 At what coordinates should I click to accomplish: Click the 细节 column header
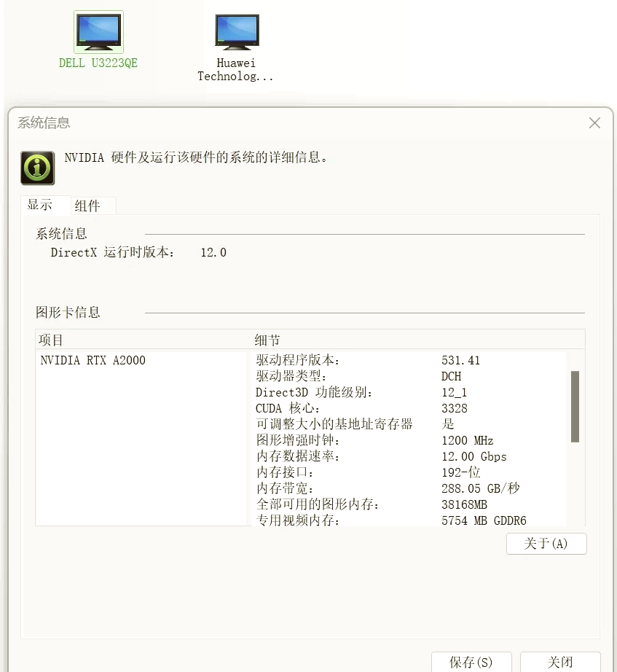[x=267, y=340]
